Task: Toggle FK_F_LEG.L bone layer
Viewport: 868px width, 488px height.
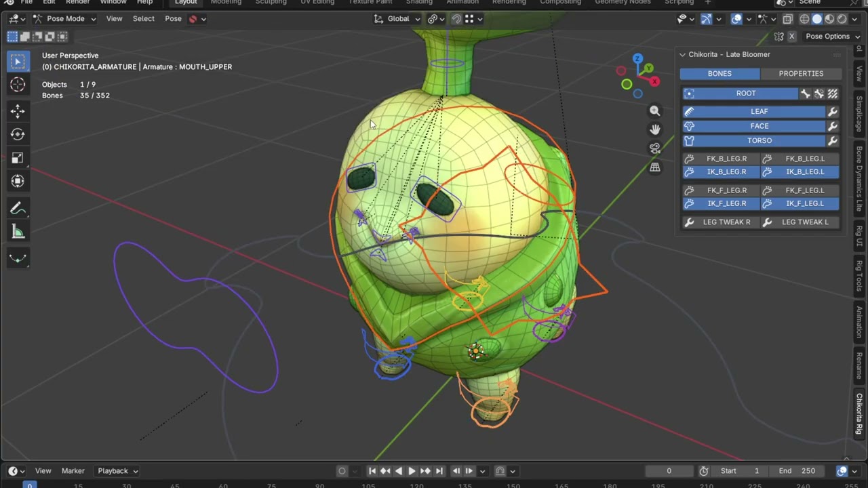Action: pos(800,190)
